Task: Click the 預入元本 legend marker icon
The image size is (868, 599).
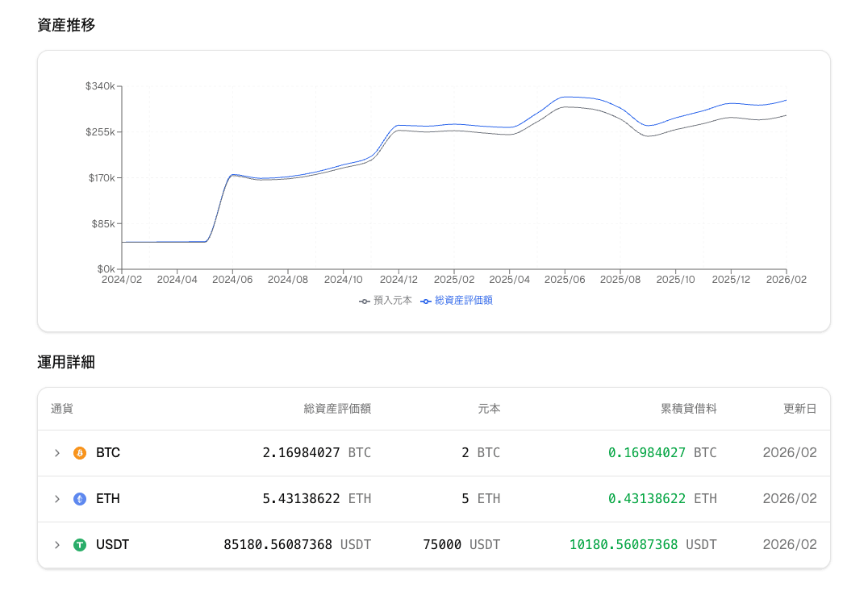Action: coord(365,301)
